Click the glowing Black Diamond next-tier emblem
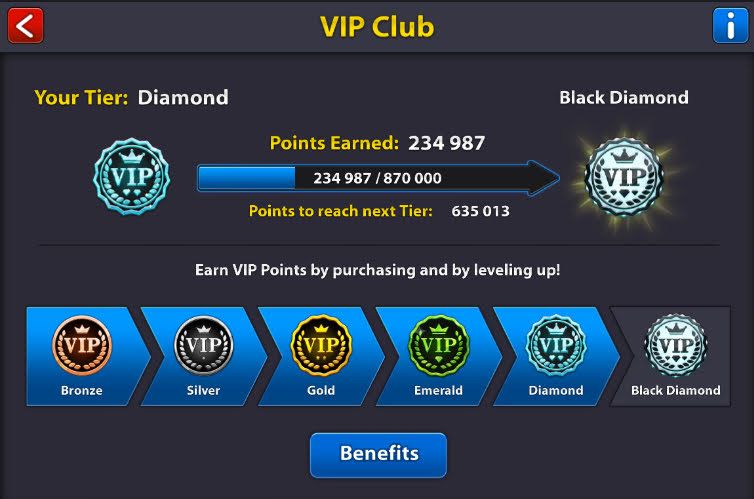The image size is (754, 499). pyautogui.click(x=624, y=178)
